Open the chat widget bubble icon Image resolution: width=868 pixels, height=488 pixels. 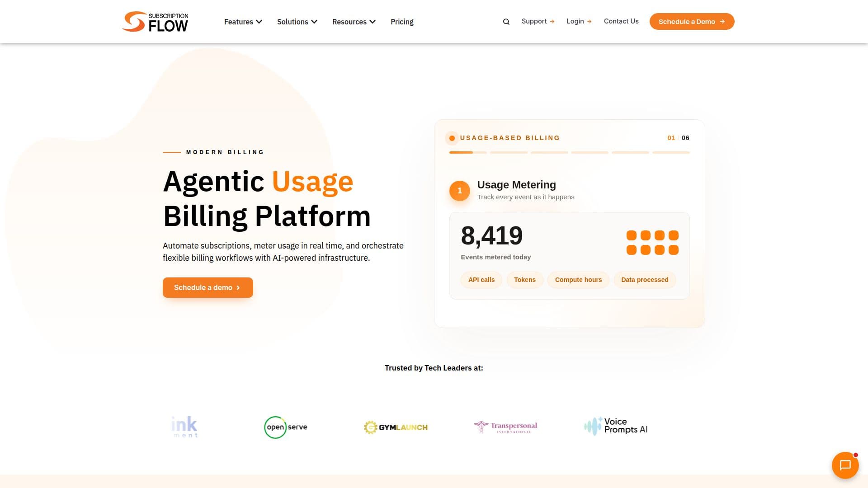click(x=845, y=465)
